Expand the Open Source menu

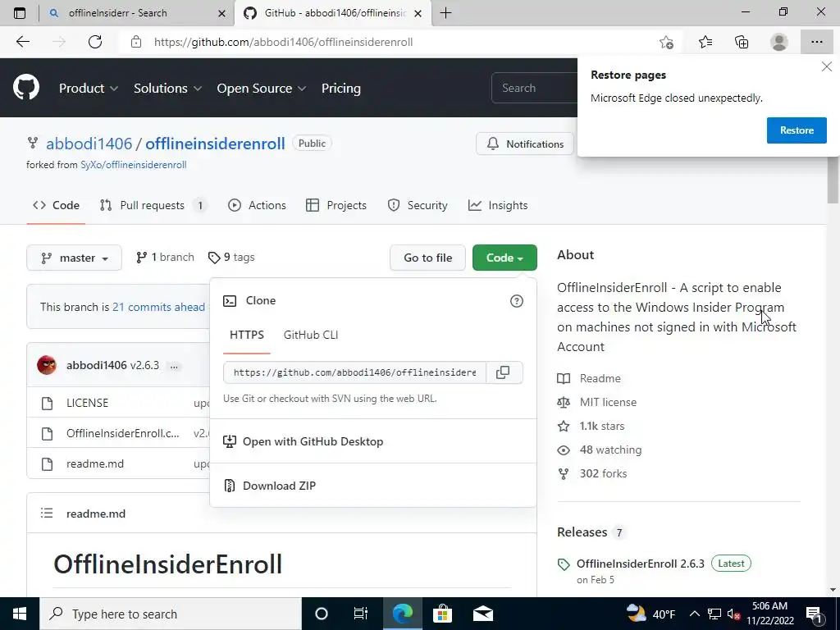[262, 89]
